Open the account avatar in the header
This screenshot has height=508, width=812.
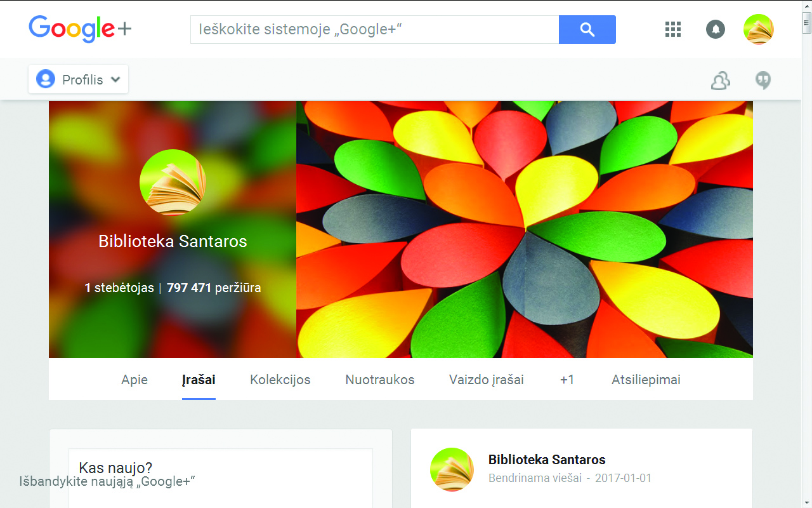point(759,29)
